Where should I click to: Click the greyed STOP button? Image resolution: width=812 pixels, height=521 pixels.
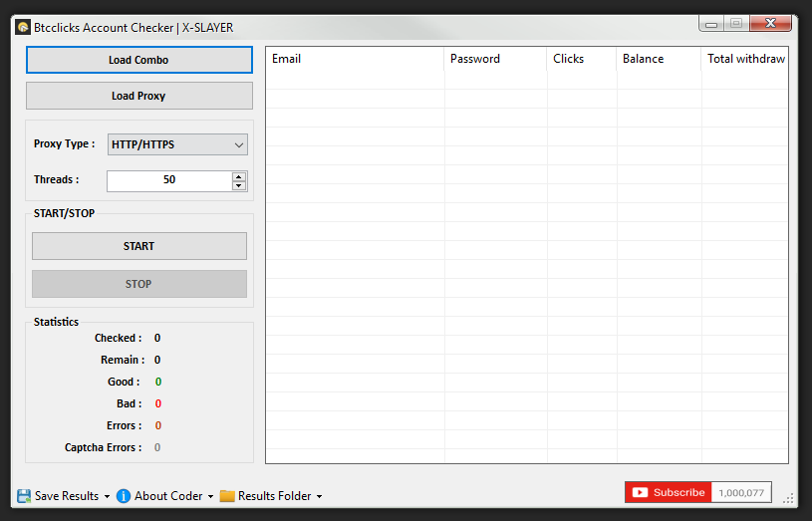[139, 284]
